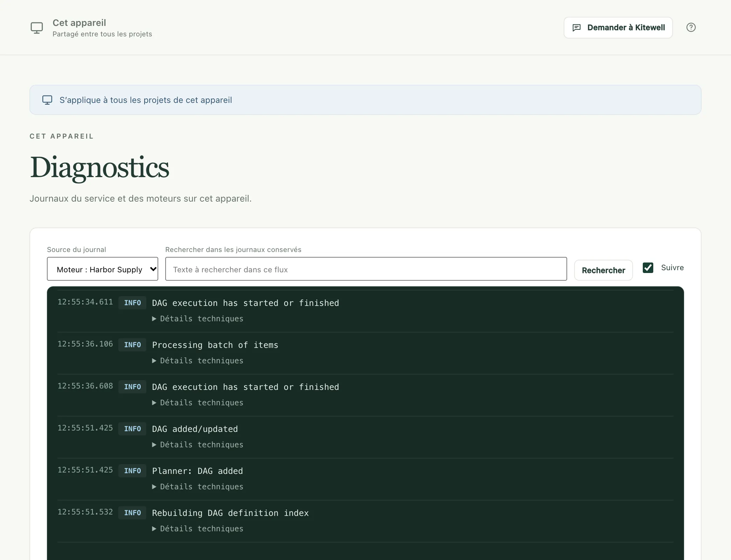
Task: Expand Détails techniques for 12:55:36.608 entry
Action: [198, 402]
